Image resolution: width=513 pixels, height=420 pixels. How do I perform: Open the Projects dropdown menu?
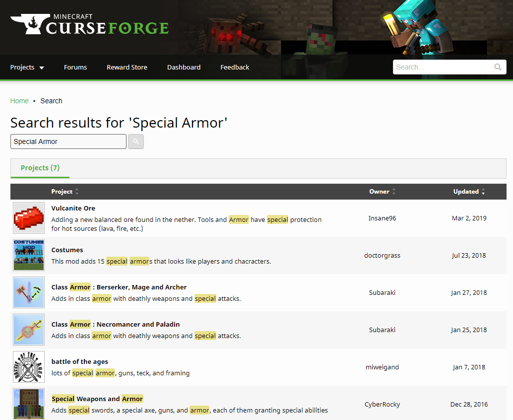point(27,67)
